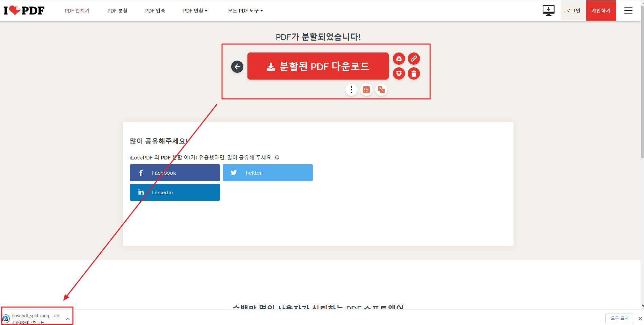
Task: Expand the downloaded zip file's chevron
Action: click(67, 319)
